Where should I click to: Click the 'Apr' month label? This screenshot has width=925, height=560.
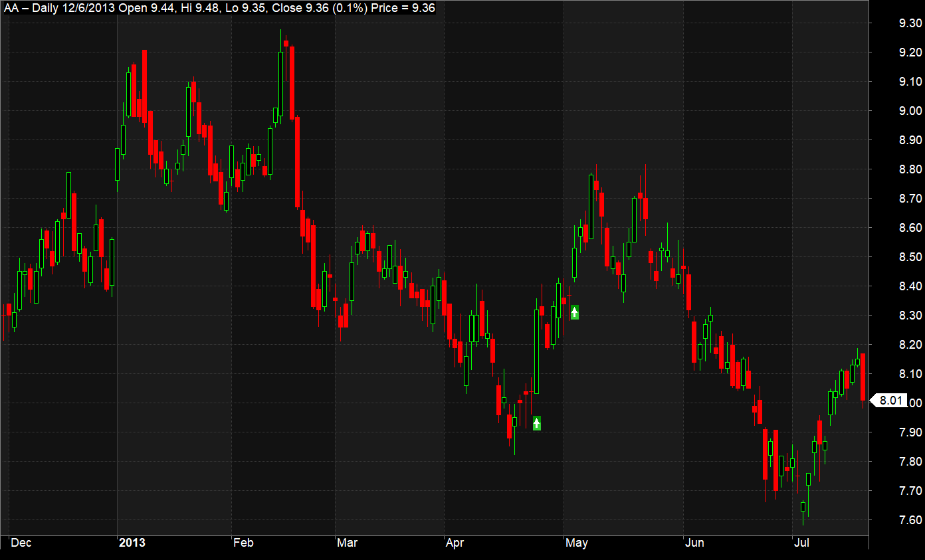pos(455,543)
